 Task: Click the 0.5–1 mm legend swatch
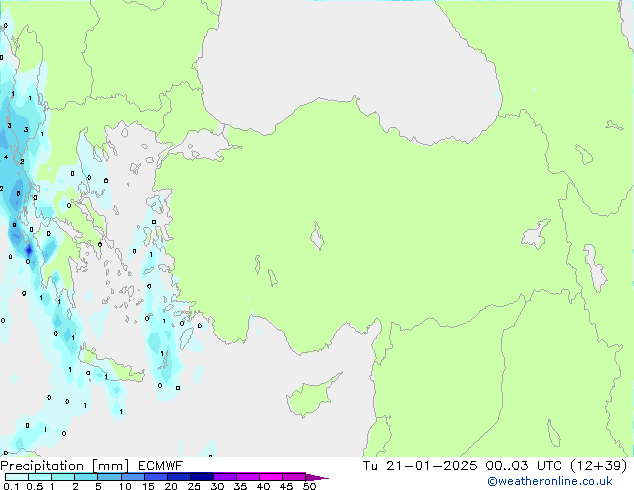(x=40, y=477)
